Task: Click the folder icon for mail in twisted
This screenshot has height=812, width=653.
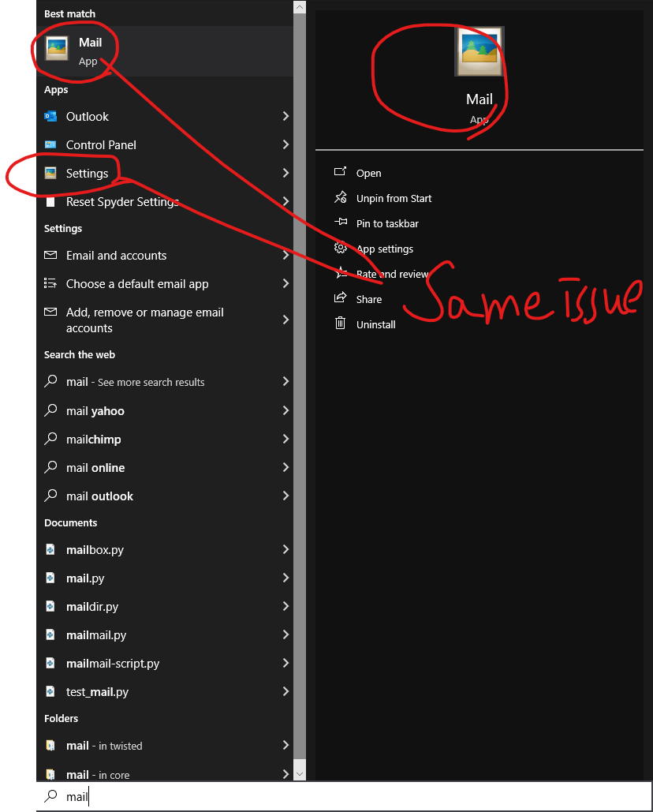Action: 50,746
